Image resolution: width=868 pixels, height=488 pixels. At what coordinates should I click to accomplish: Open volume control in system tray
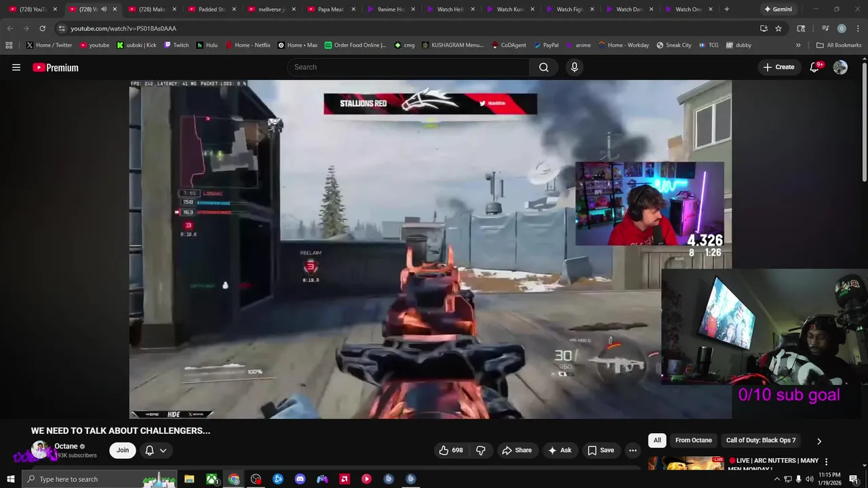coord(809,479)
